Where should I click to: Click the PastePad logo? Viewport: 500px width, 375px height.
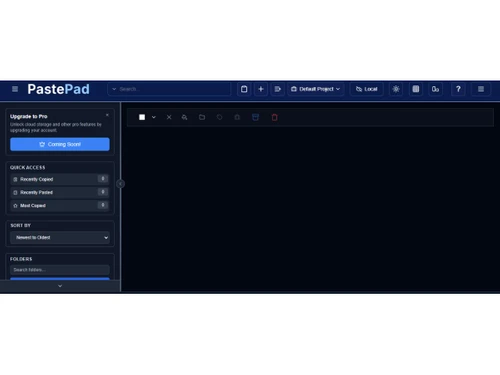(x=59, y=89)
